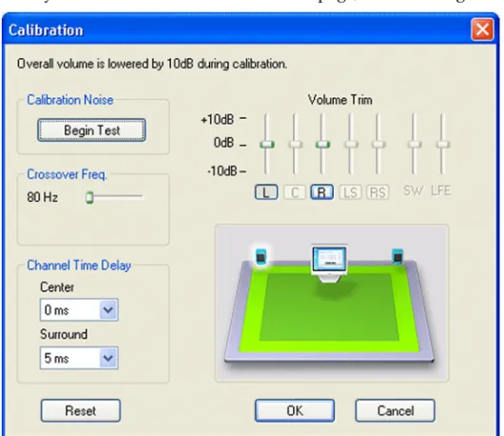Click the SW channel label
This screenshot has height=436, width=504.
click(x=414, y=190)
